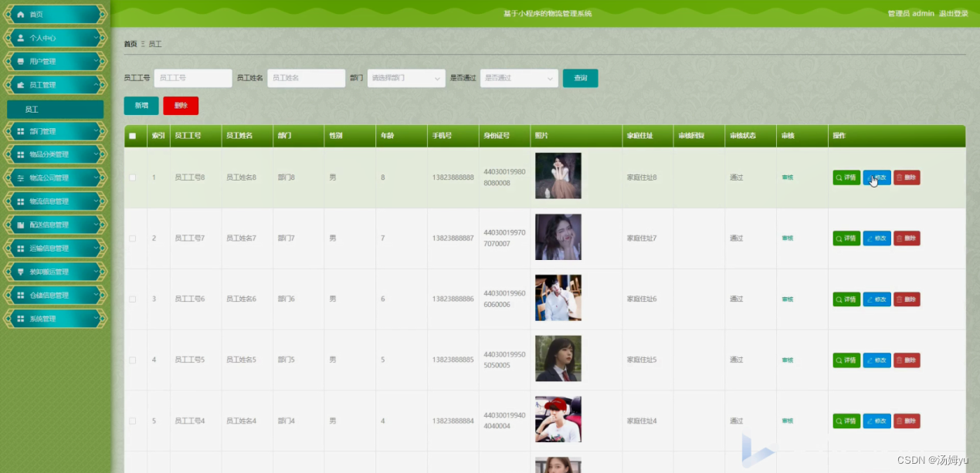Click the icon beside 物流公司管理
Image resolution: width=980 pixels, height=473 pixels.
pos(21,178)
